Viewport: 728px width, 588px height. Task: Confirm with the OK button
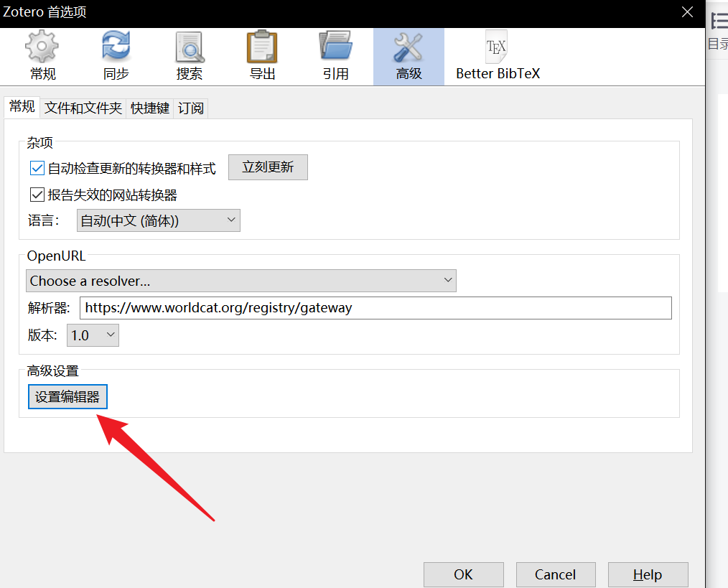pos(463,574)
